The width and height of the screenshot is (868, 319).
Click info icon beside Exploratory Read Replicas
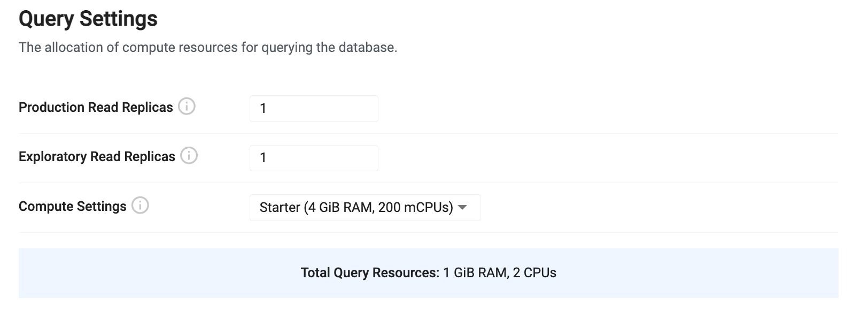pos(189,156)
